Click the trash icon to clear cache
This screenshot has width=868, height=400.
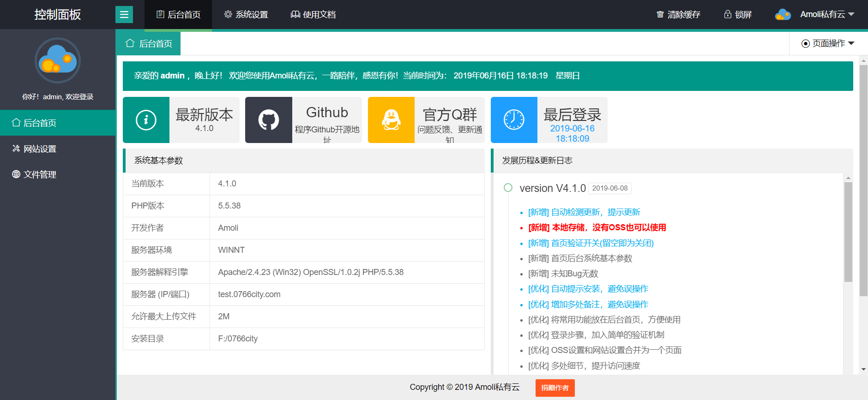tap(660, 15)
